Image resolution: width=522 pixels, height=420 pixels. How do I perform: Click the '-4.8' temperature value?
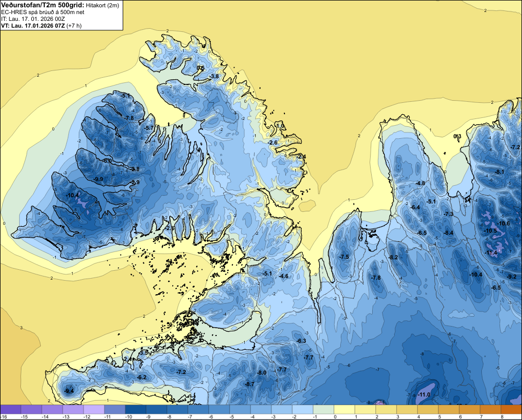tap(420, 183)
